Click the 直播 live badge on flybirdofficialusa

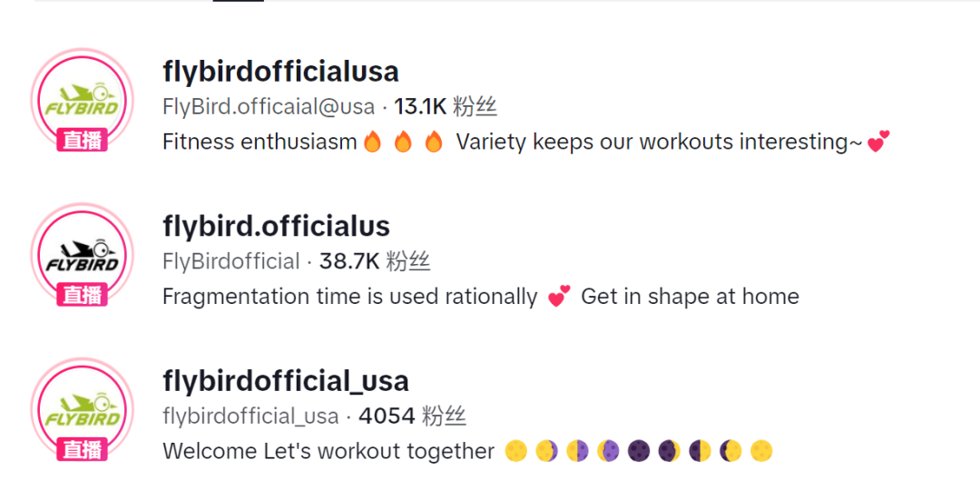(82, 141)
